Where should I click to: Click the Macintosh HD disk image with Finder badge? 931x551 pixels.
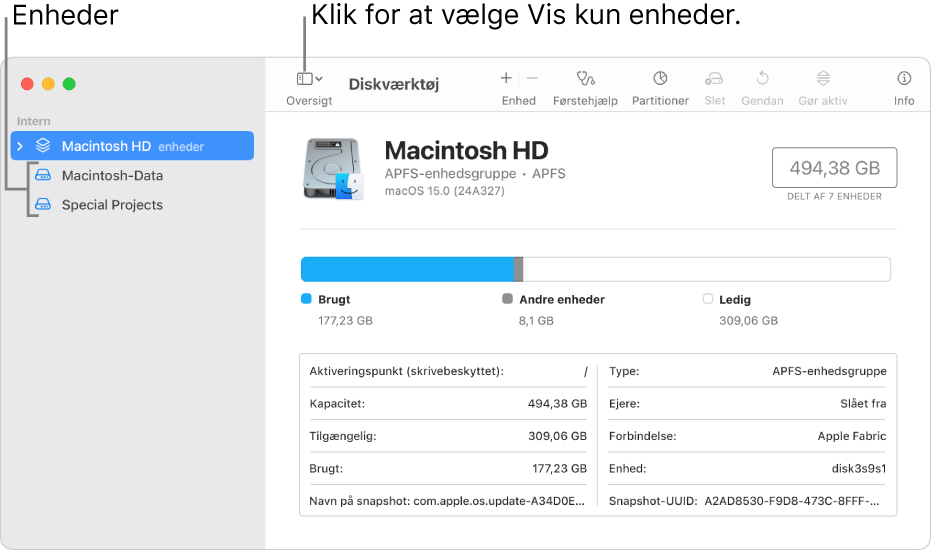pyautogui.click(x=332, y=169)
